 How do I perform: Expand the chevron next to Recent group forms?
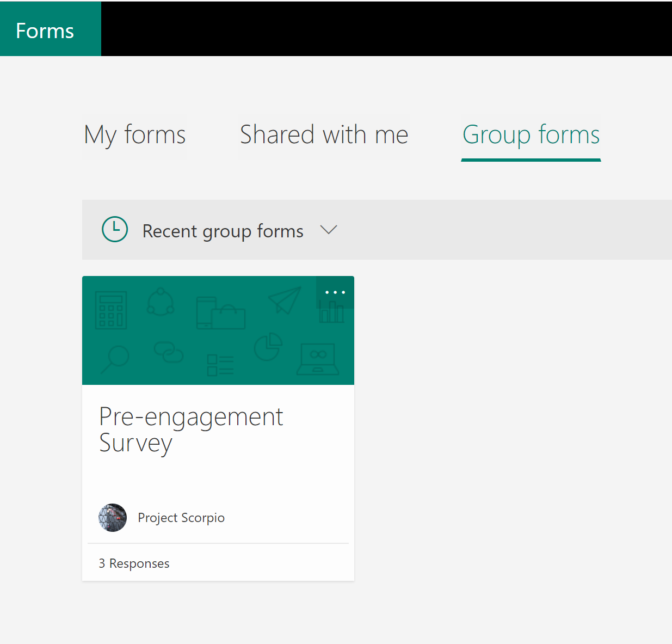329,230
